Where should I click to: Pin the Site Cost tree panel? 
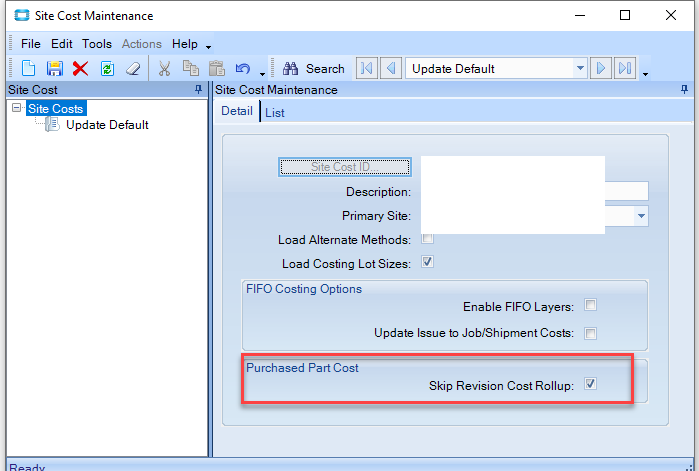coord(198,90)
